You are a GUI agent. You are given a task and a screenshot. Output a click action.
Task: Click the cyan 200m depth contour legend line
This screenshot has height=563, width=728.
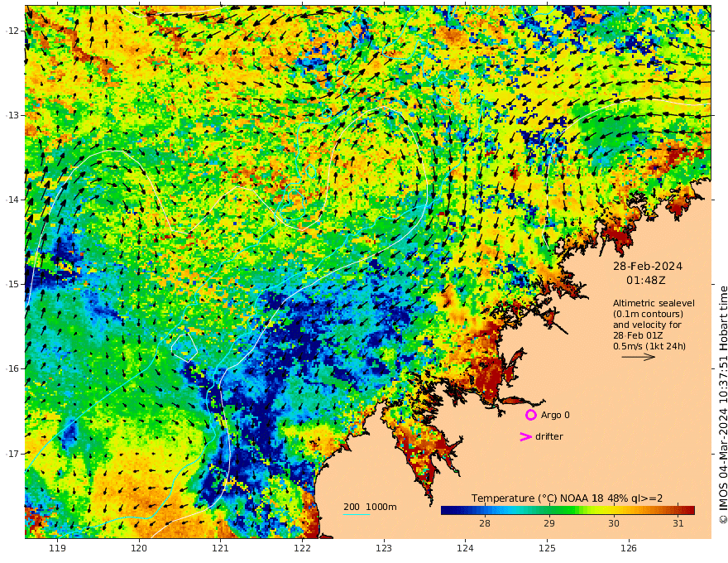[357, 514]
